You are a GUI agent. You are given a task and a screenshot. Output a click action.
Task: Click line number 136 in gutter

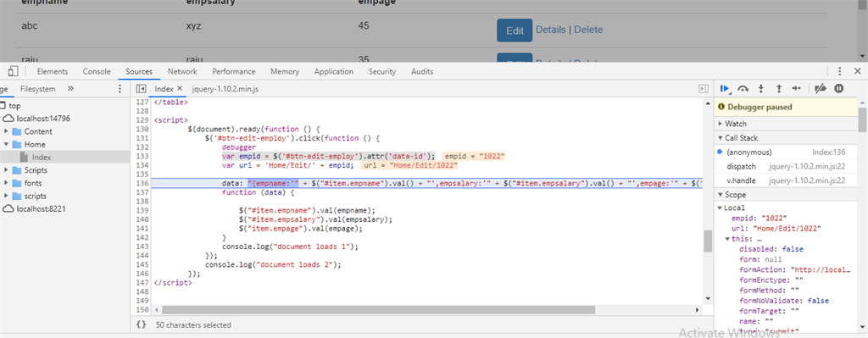pyautogui.click(x=142, y=183)
